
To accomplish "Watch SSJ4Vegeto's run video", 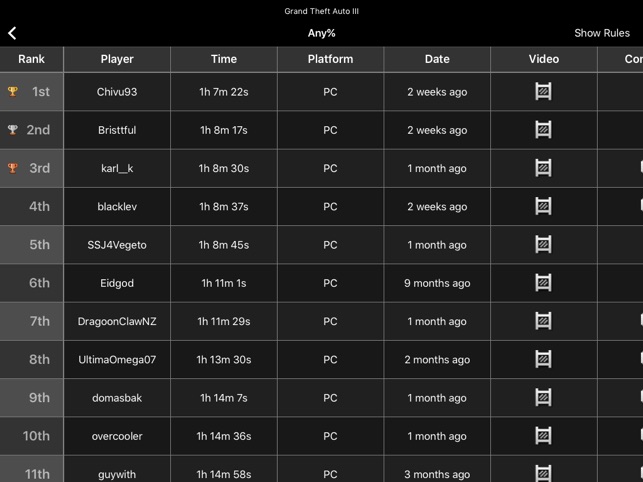I will tap(543, 244).
